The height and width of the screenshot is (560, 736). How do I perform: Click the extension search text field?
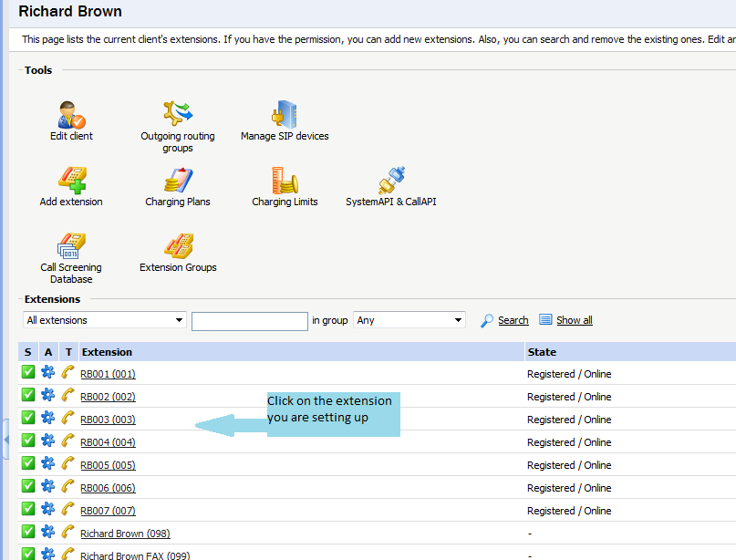(250, 322)
